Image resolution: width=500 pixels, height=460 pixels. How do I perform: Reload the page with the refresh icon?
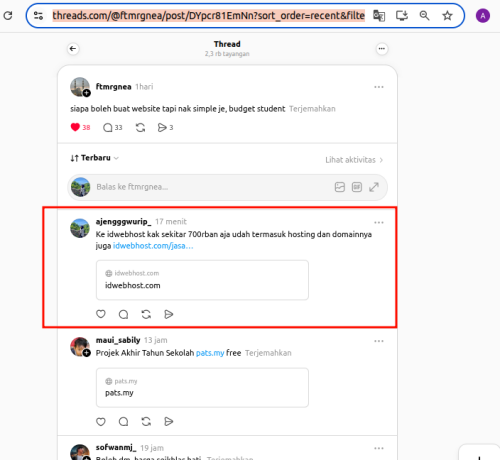[8, 15]
